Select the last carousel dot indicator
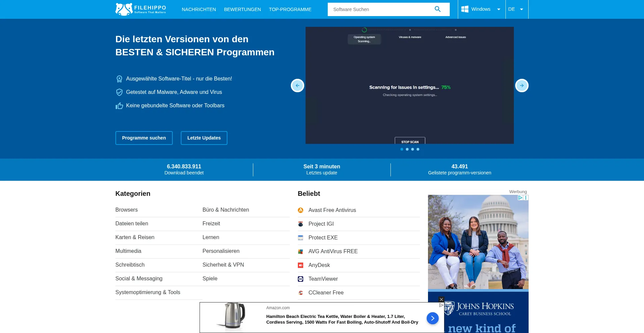644x333 pixels. (418, 149)
